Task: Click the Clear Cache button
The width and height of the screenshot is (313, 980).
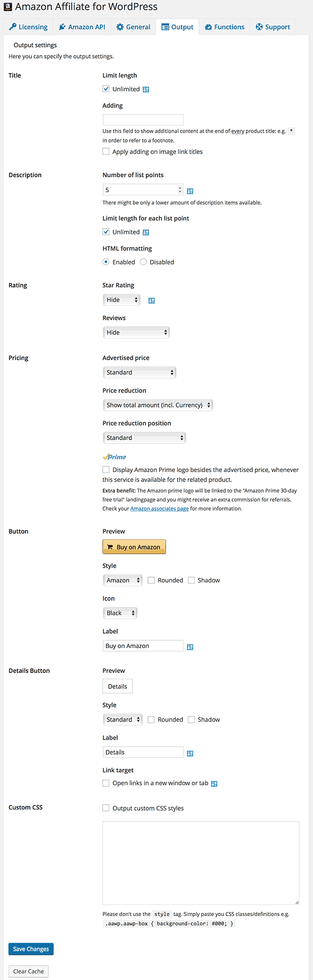Action: coord(28,972)
